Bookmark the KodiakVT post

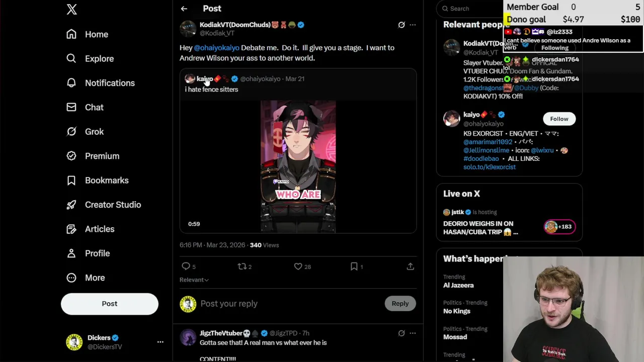point(354,266)
